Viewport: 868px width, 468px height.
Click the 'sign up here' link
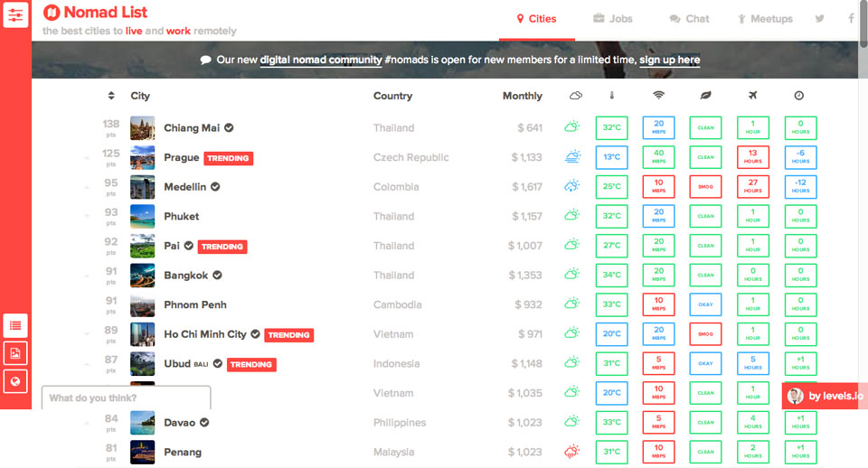(669, 61)
